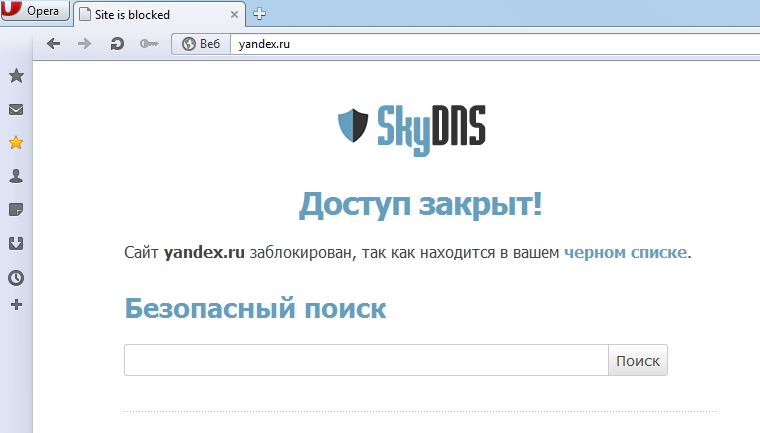Image resolution: width=760 pixels, height=433 pixels.
Task: Open Bookmarks panel dark star icon
Action: pos(16,76)
